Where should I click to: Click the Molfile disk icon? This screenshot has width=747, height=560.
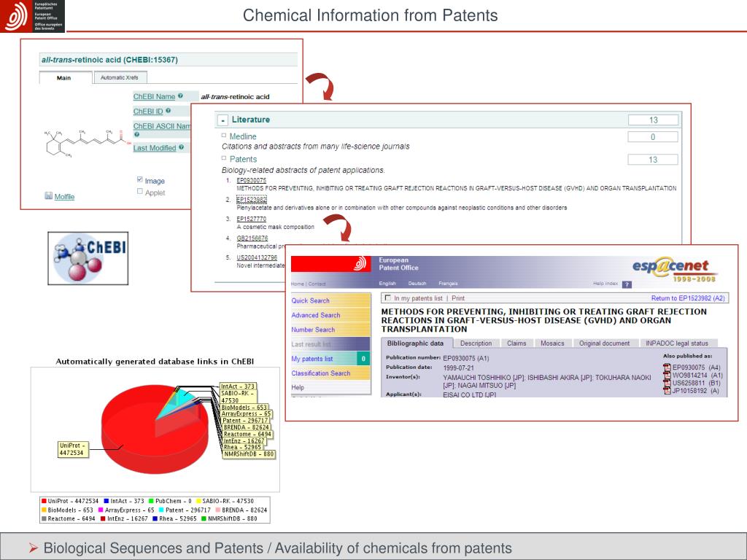[x=49, y=195]
